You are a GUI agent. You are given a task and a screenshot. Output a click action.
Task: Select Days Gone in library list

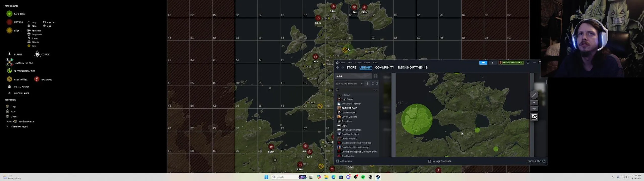[x=347, y=121]
